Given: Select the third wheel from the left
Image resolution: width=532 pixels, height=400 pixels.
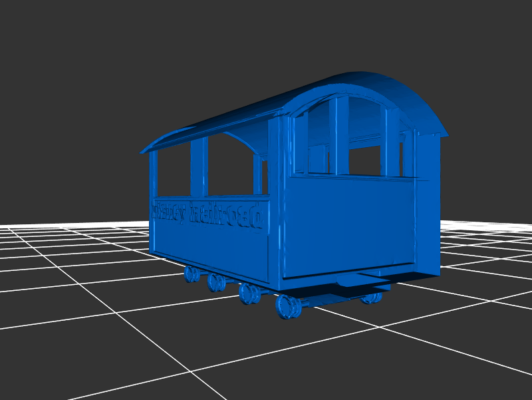Looking at the screenshot, I should tap(249, 294).
